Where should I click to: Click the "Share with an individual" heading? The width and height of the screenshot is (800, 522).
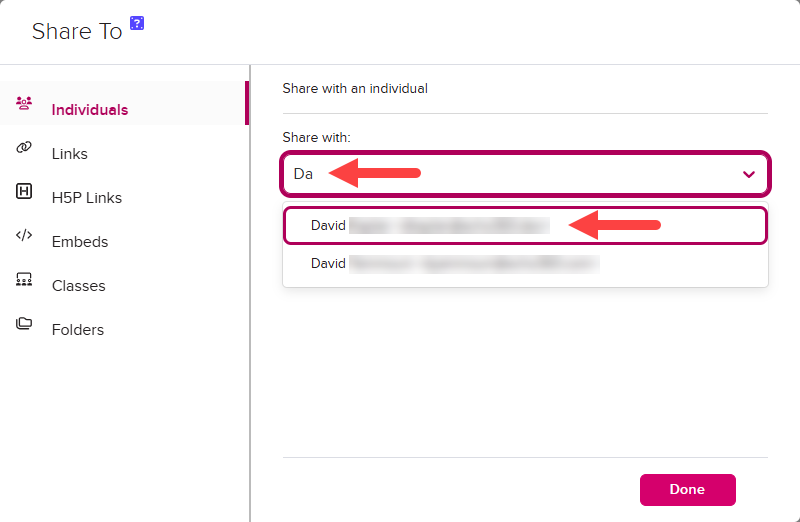[x=355, y=89]
